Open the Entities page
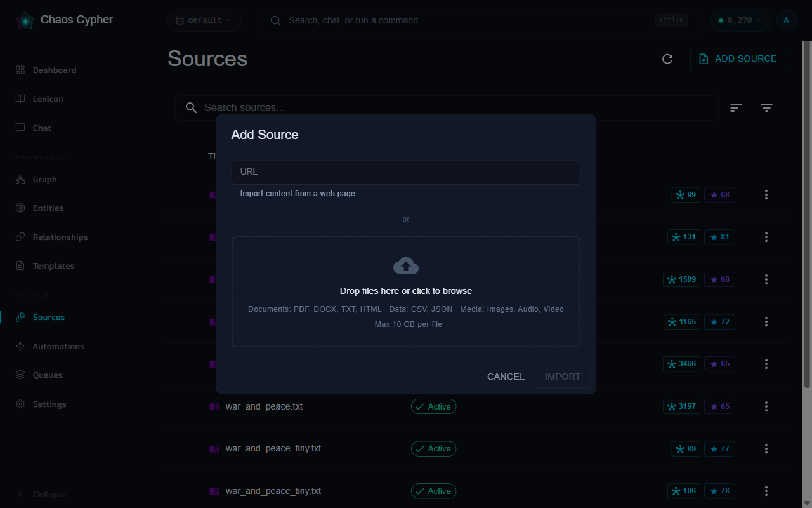 tap(48, 208)
